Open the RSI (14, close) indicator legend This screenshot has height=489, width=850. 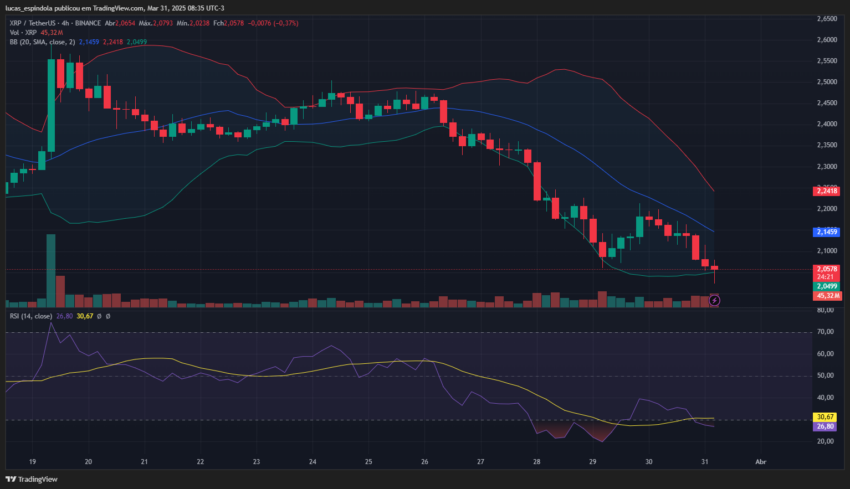point(30,316)
